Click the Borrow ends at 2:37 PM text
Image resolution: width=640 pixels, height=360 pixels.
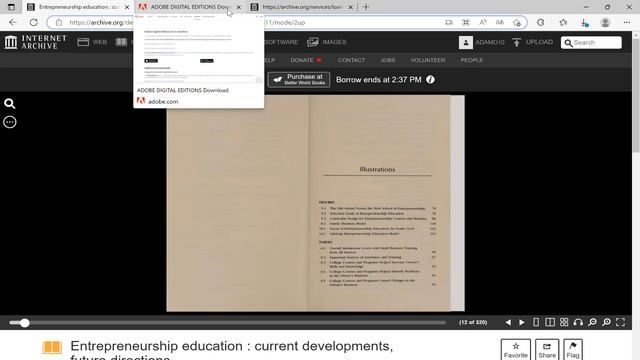coord(378,80)
